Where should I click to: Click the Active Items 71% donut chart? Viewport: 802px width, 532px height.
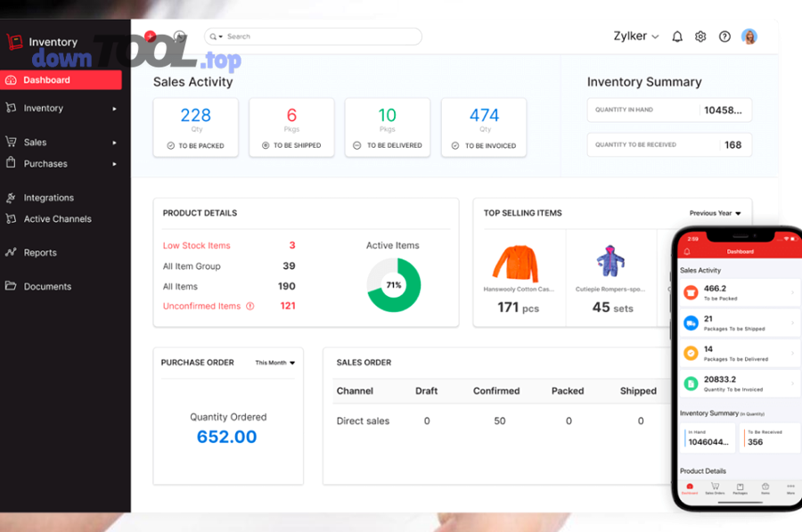[393, 285]
